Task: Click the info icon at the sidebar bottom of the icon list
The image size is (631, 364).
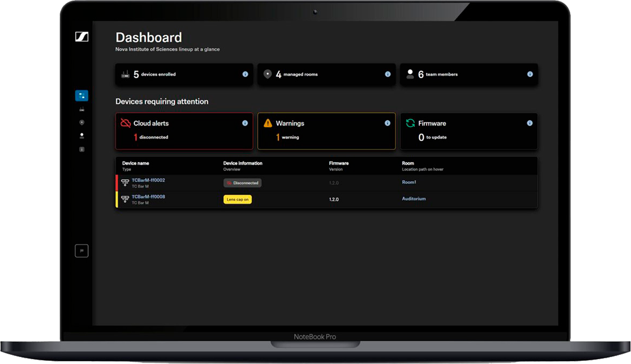Action: tap(82, 149)
